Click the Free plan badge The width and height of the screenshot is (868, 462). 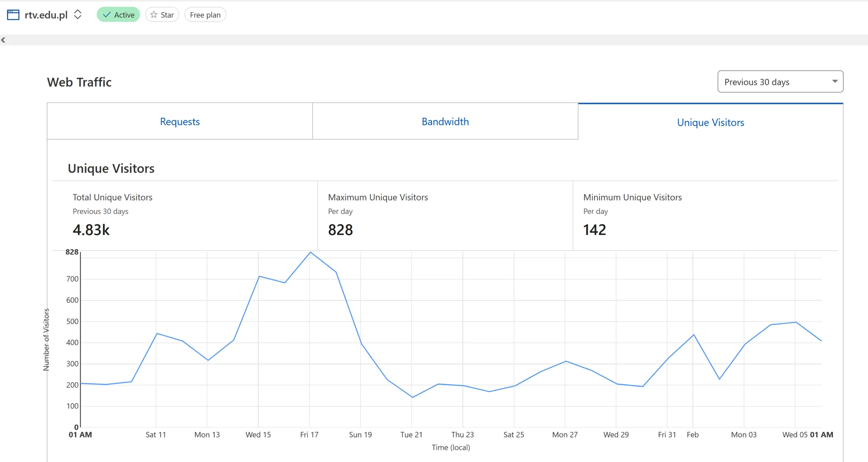(x=205, y=15)
